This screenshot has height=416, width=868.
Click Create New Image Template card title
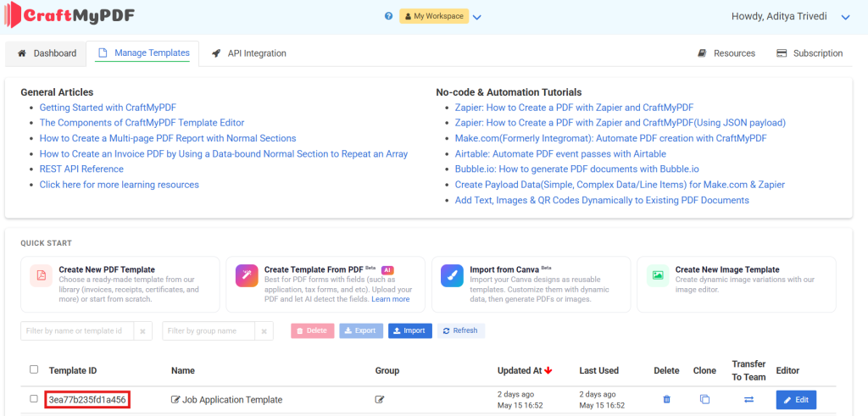727,269
